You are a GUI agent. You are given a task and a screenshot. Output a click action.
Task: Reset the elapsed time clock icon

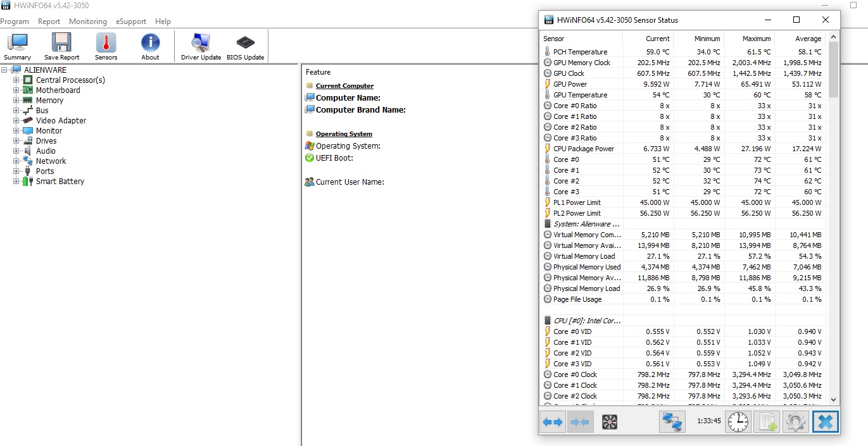click(x=738, y=422)
